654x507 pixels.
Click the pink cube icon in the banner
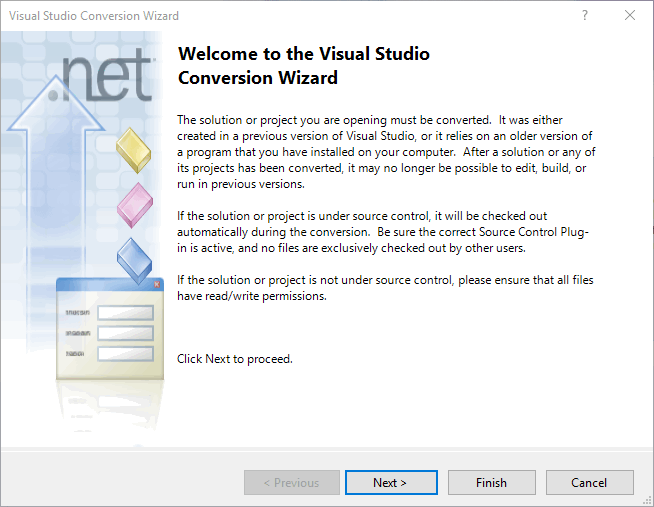[x=134, y=205]
